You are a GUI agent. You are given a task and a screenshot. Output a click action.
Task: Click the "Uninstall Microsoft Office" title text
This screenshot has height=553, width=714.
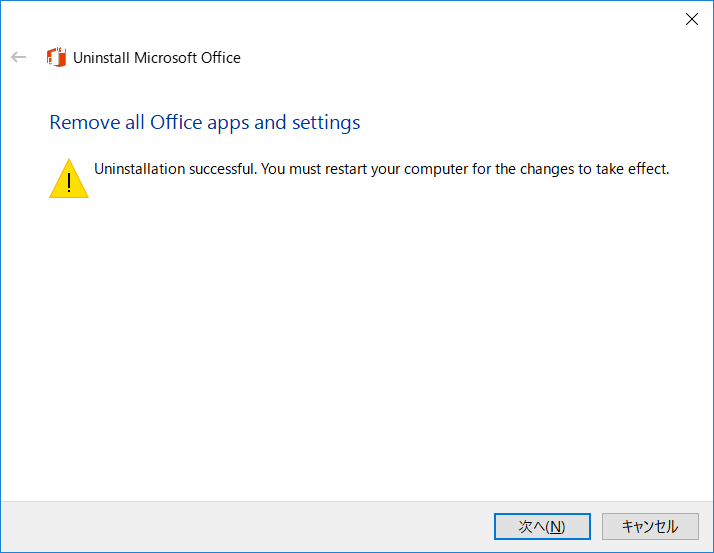point(157,58)
